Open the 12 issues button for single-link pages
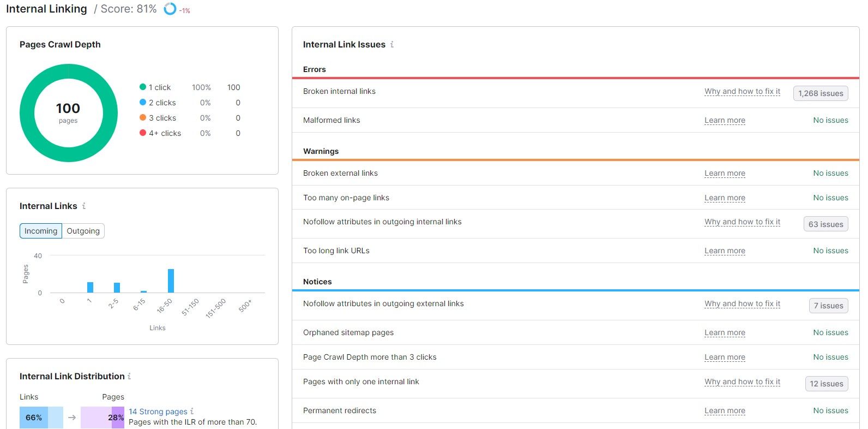Viewport: 868px width, 429px height. (x=827, y=384)
